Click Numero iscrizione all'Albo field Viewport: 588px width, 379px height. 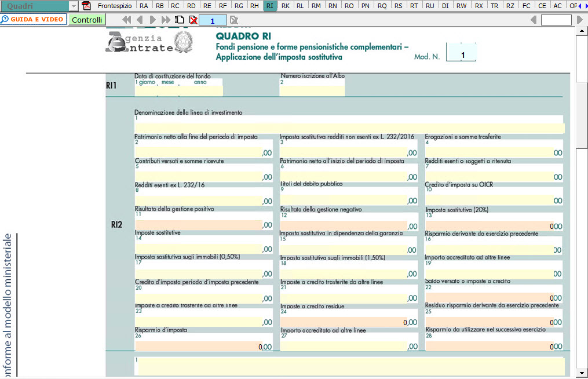[x=312, y=90]
